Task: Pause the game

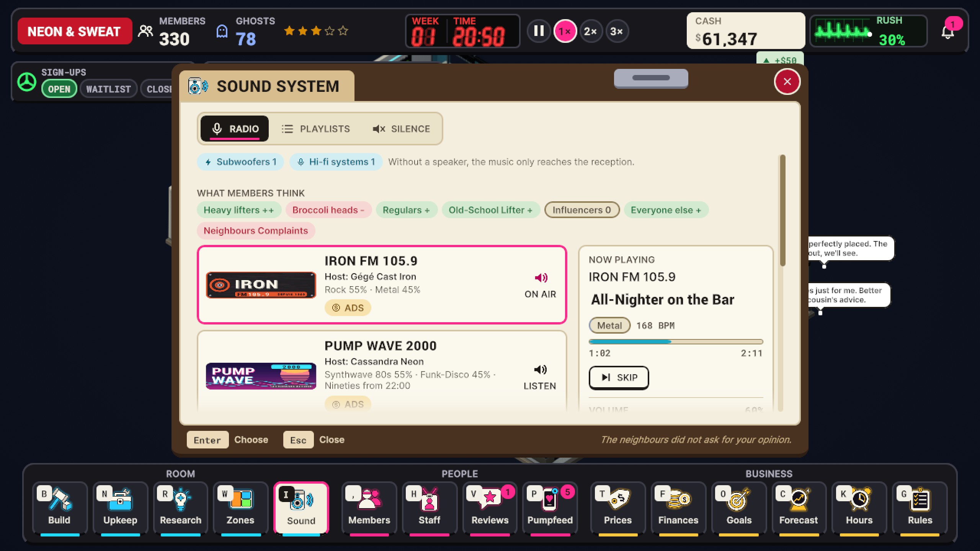Action: (539, 31)
